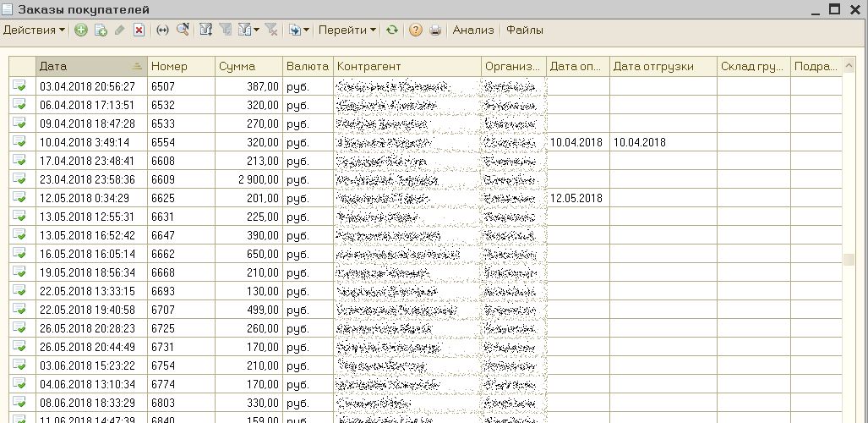Screen dimensions: 868x423
Task: Click the magnifier Find in journal icon
Action: coord(183,30)
